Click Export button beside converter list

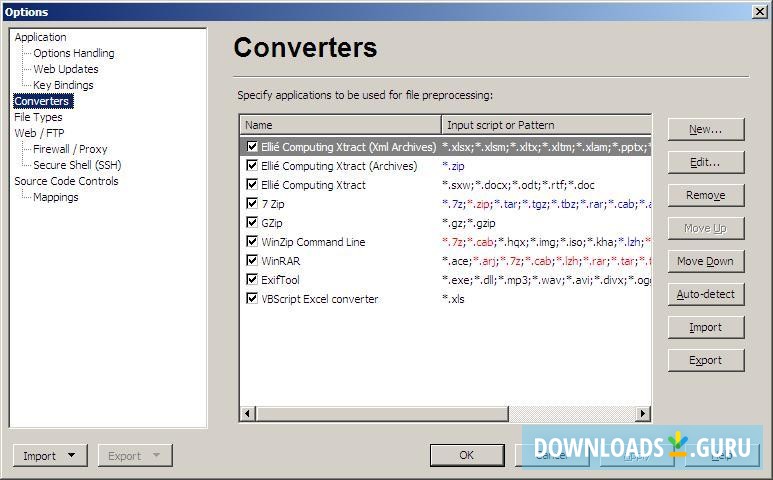705,360
